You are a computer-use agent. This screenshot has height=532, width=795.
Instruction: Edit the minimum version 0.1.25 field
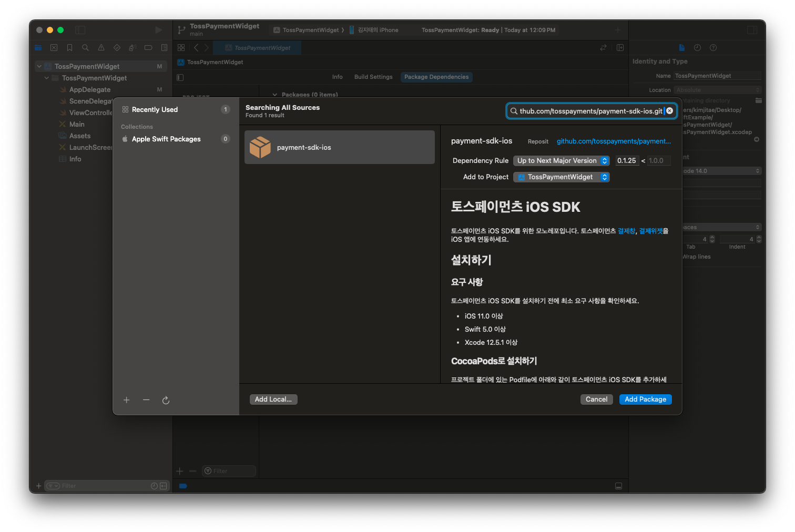tap(627, 161)
